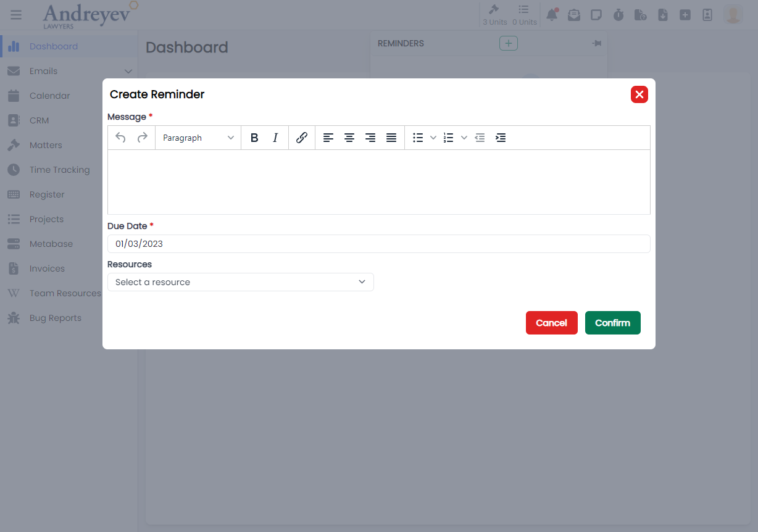Go to Time Tracking page
Screen dimensions: 758x532
59,170
